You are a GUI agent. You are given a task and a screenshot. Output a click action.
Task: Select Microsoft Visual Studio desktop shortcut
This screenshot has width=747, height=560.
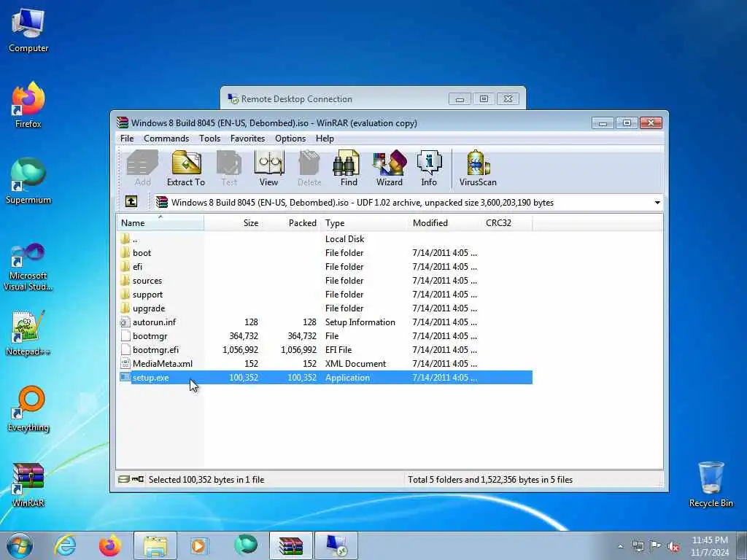coord(28,267)
